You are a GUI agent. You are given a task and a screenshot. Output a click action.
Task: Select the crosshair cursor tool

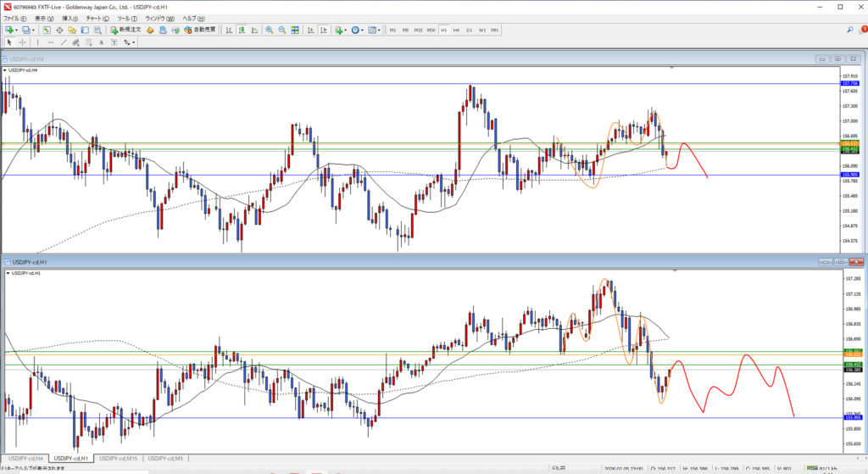pyautogui.click(x=23, y=42)
